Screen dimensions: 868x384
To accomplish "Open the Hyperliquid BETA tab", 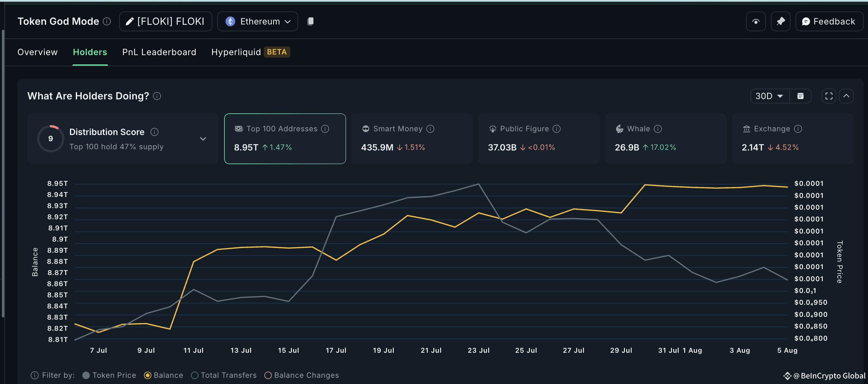I will pos(250,52).
